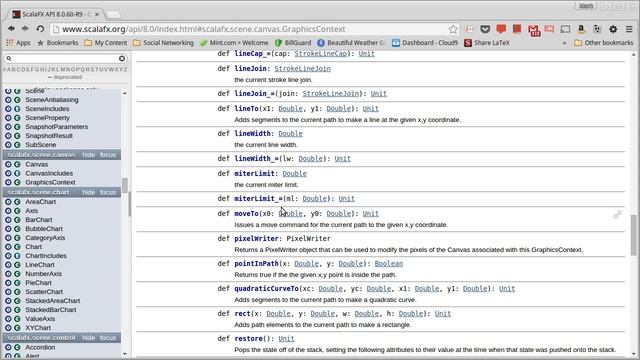
Task: Open the ScatterChart entry in sidebar
Action: coord(44,291)
